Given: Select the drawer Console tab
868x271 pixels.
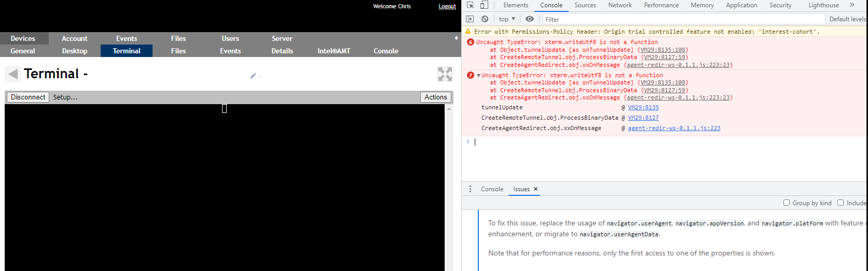Looking at the screenshot, I should pyautogui.click(x=492, y=189).
